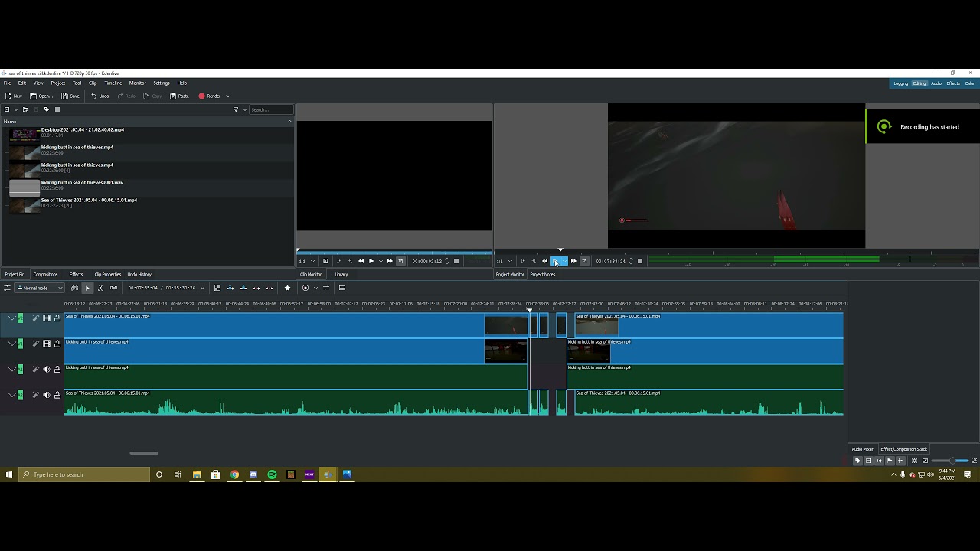980x551 pixels.
Task: Click the tag icon in Project Bin toolbar
Action: tap(46, 109)
